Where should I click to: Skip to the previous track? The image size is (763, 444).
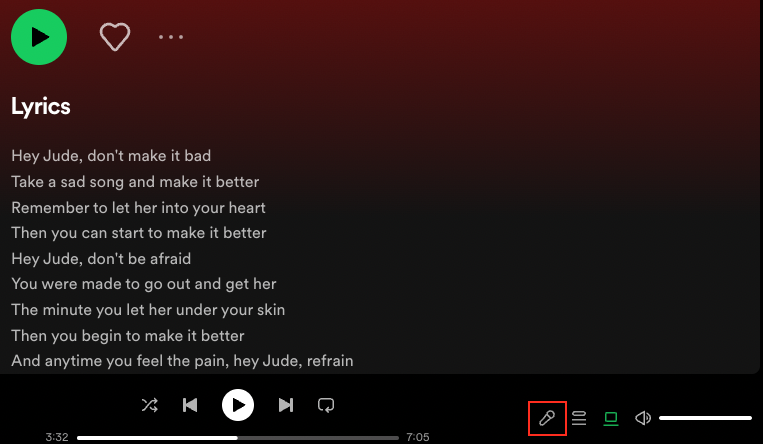tap(190, 405)
